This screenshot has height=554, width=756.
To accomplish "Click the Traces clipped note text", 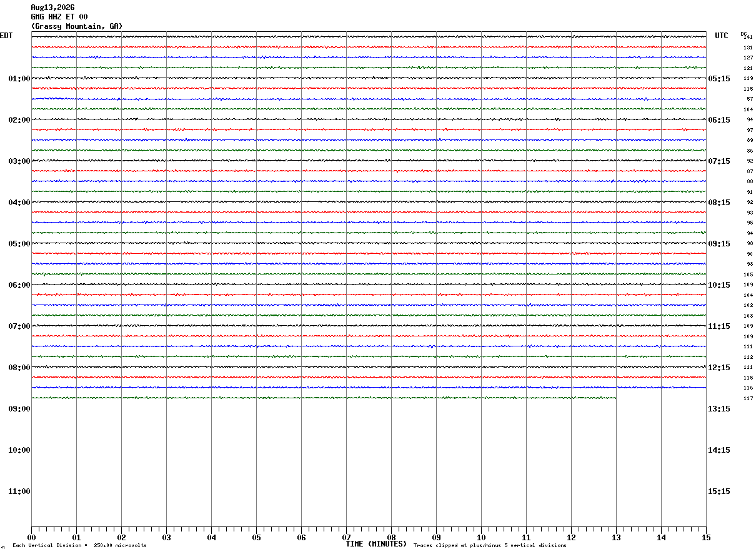I will pos(490,545).
